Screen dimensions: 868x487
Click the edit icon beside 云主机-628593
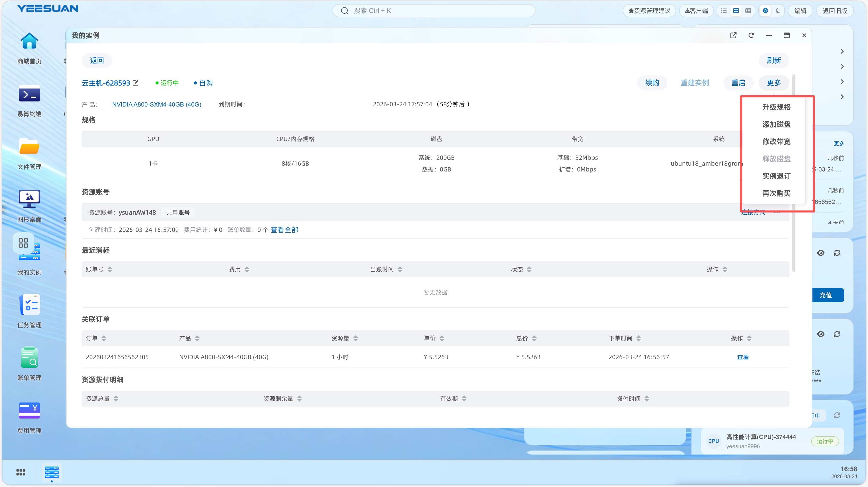point(136,83)
